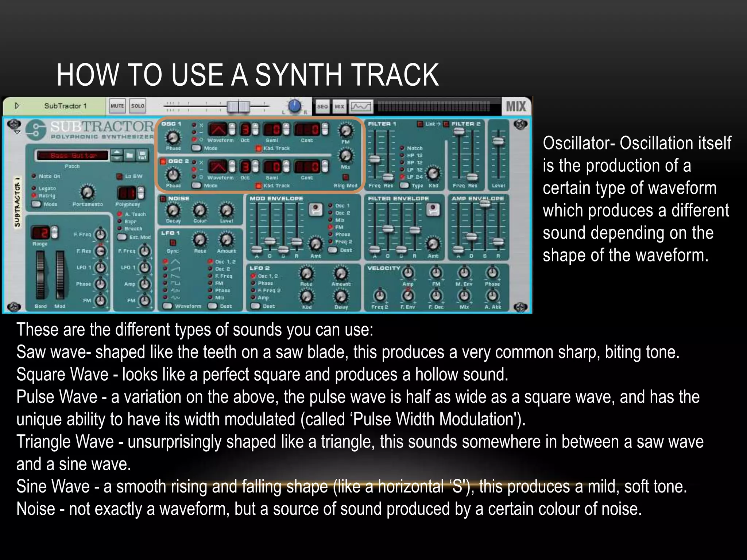Turn the stereo pan knob between L and R
747x560 pixels.
pyautogui.click(x=294, y=106)
